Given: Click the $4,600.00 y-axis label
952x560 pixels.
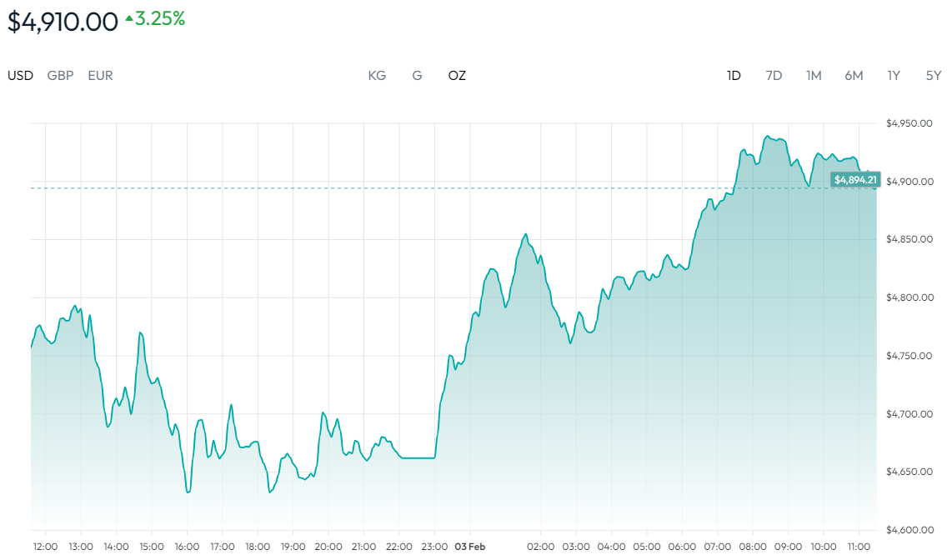Looking at the screenshot, I should point(909,530).
